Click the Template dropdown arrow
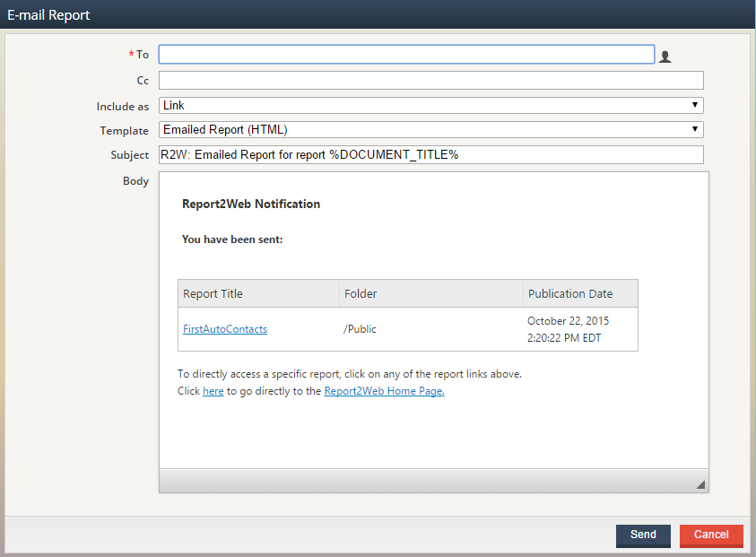 tap(696, 130)
